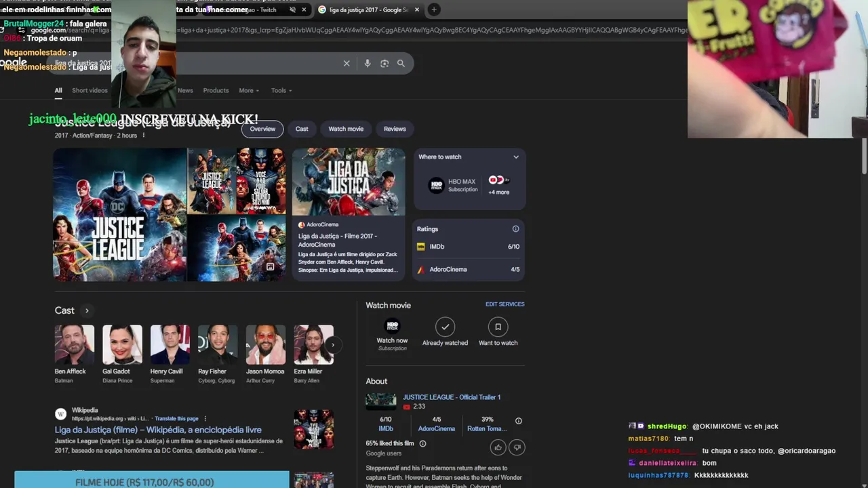868x488 pixels.
Task: Open the three-dot menu beside 2 hours
Action: 143,136
